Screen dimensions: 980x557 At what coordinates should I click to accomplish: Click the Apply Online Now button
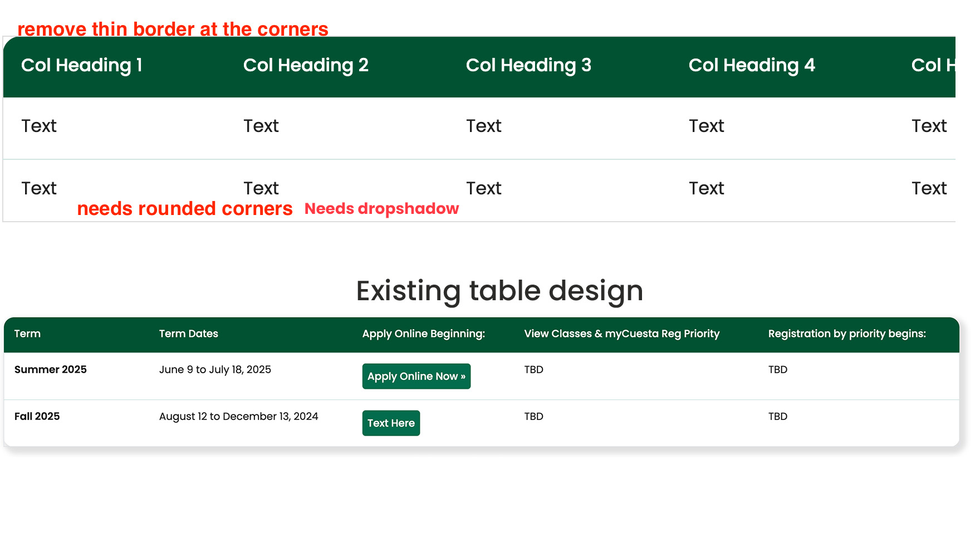click(x=416, y=377)
